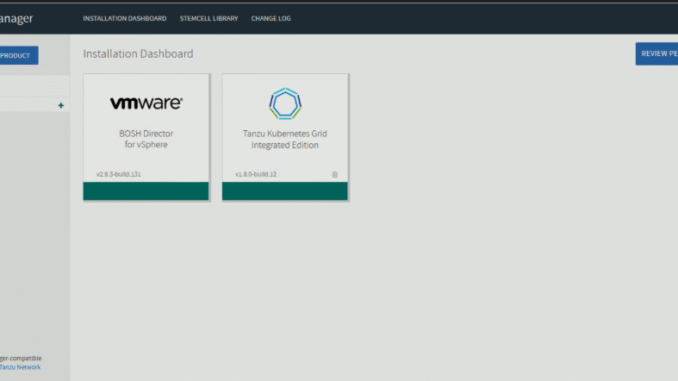The width and height of the screenshot is (678, 381).
Task: Click the Review Pending Changes button
Action: [x=657, y=54]
